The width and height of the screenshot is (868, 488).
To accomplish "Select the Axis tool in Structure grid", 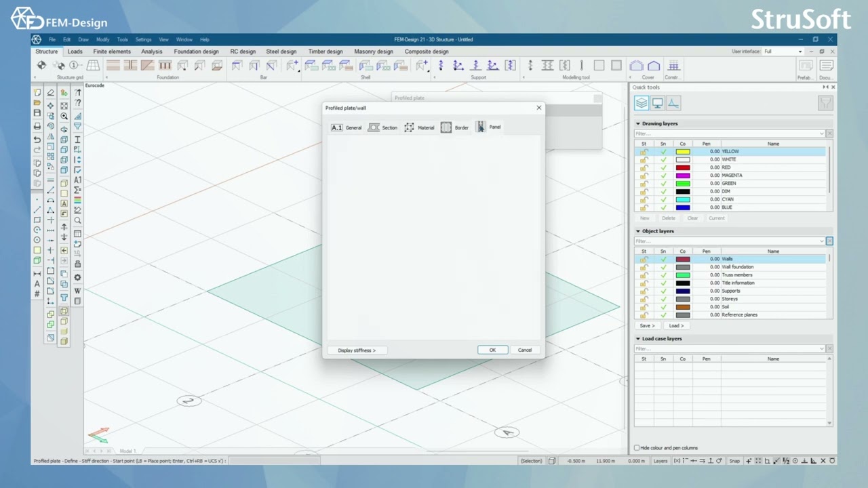I will point(75,66).
